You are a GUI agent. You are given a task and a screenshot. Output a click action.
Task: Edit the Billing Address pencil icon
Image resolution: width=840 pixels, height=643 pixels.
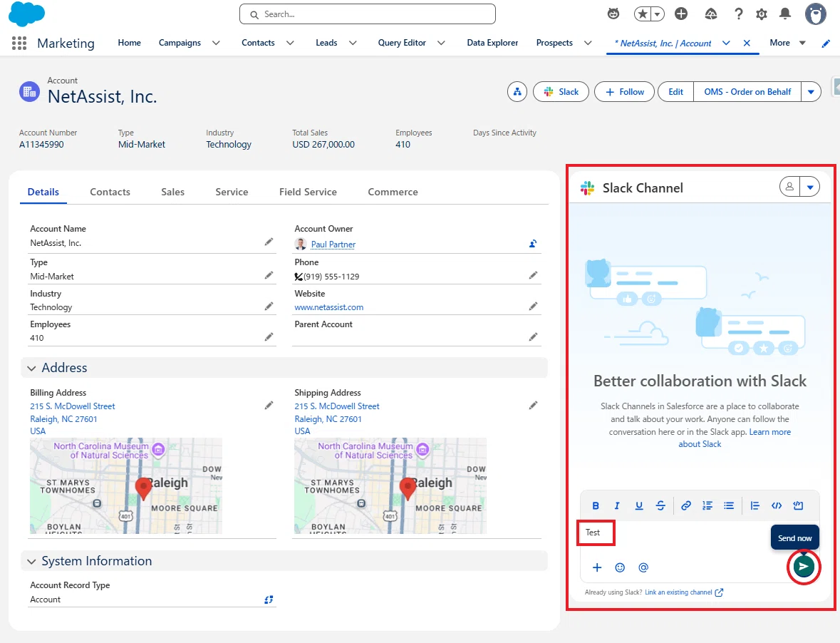269,406
